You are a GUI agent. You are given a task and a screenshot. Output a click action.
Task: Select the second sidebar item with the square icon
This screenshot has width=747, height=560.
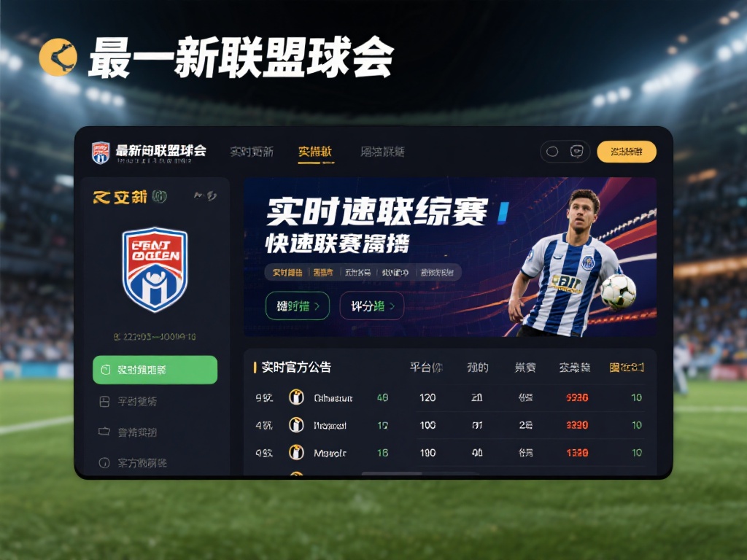[128, 402]
